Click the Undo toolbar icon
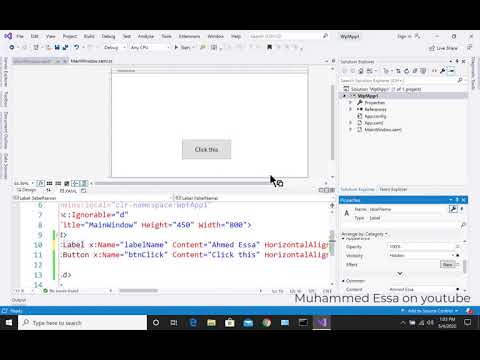Screen dimensions: 480x360 pos(76,47)
